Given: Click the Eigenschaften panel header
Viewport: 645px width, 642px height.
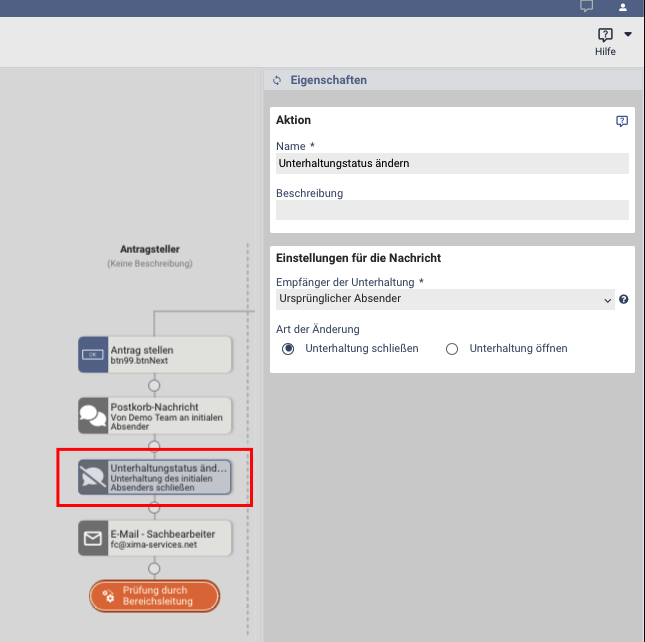Looking at the screenshot, I should [x=452, y=80].
